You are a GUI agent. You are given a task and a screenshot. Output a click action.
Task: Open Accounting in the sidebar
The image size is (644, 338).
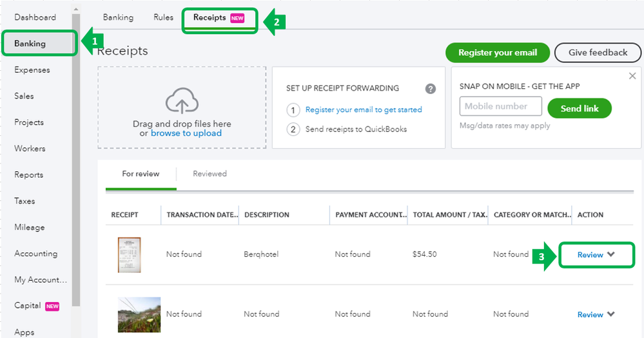tap(36, 254)
